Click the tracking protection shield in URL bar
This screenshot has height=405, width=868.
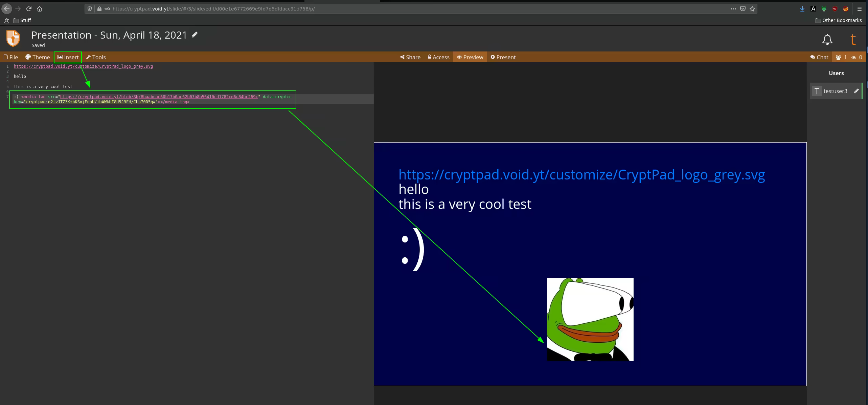pyautogui.click(x=90, y=9)
